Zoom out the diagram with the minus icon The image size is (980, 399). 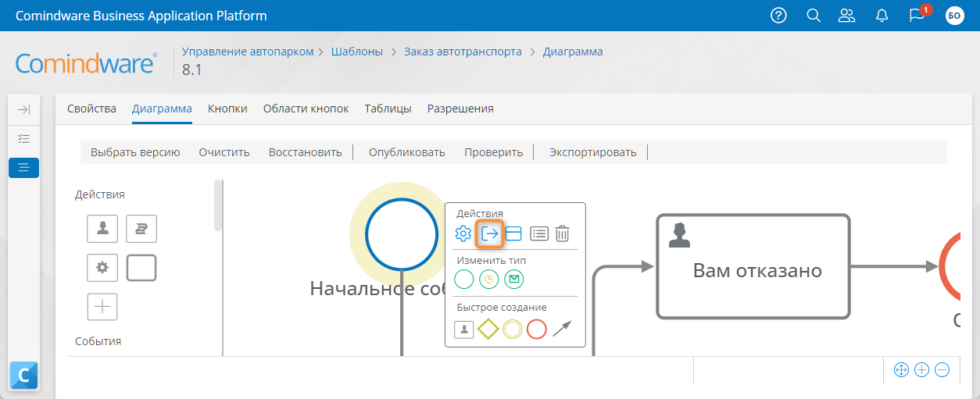[942, 370]
